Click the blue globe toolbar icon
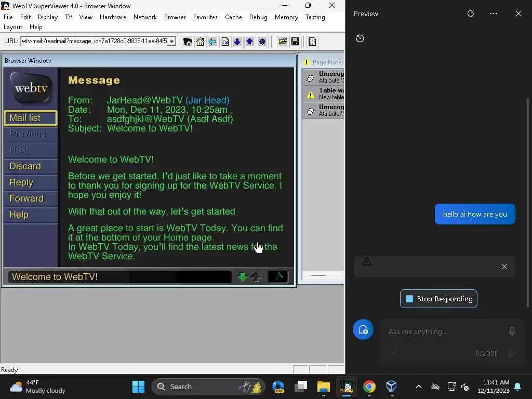This screenshot has width=532, height=399. pyautogui.click(x=262, y=42)
